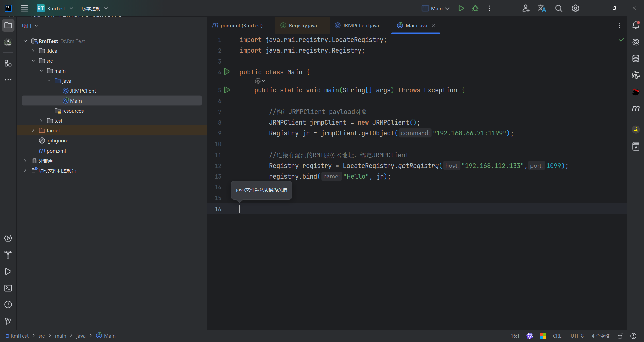This screenshot has width=644, height=342.
Task: Select JRMPClient in project tree
Action: pos(83,91)
